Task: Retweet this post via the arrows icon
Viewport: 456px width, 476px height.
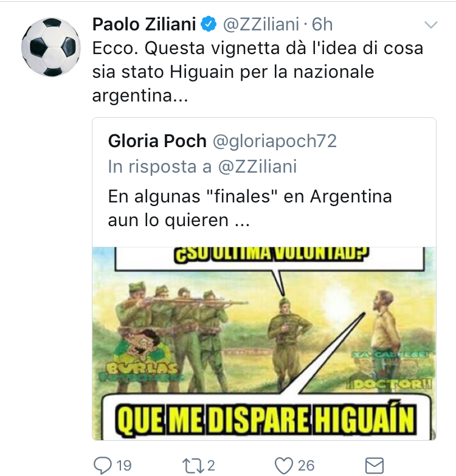Action: click(x=193, y=466)
